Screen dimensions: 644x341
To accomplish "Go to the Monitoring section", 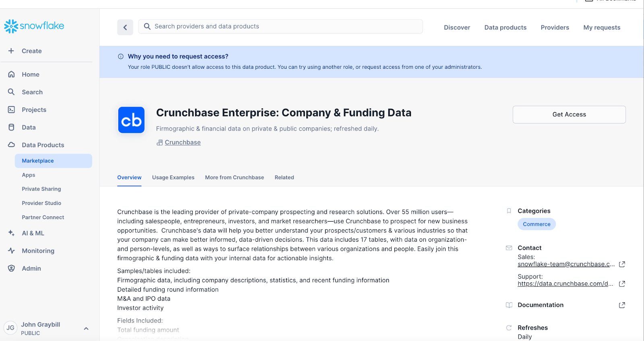I will [38, 251].
